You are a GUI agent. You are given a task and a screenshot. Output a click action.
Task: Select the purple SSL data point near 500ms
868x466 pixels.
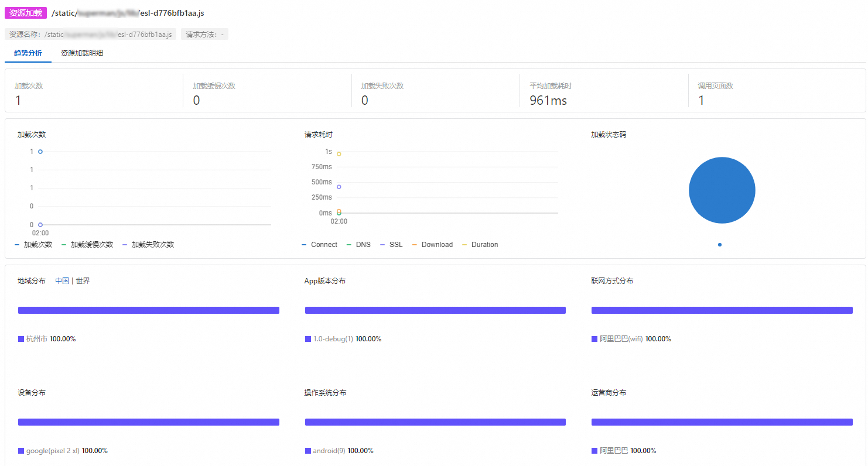tap(339, 187)
